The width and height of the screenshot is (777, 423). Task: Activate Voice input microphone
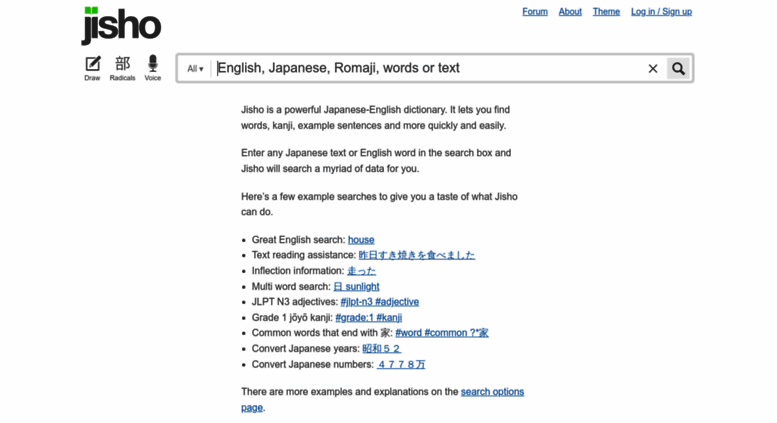coord(153,68)
